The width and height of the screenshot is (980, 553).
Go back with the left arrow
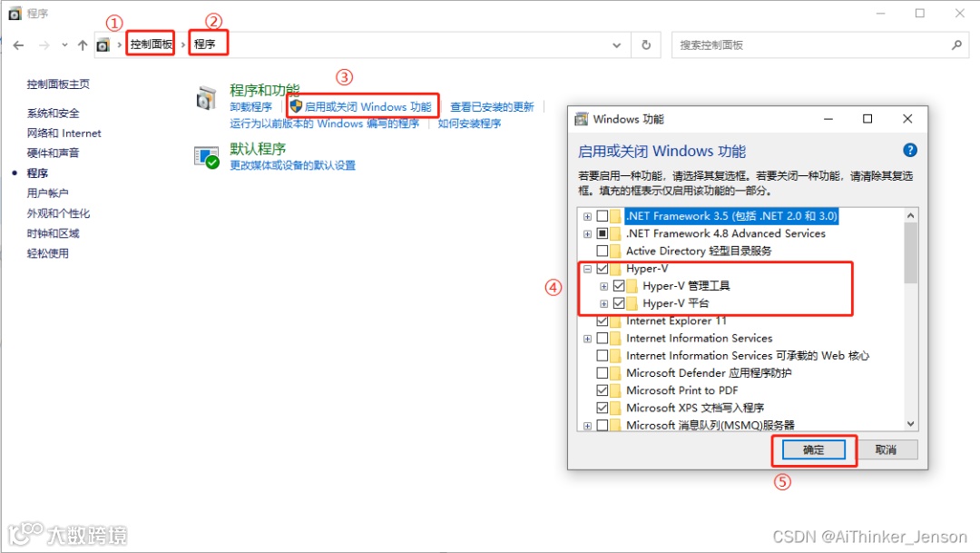pos(19,45)
